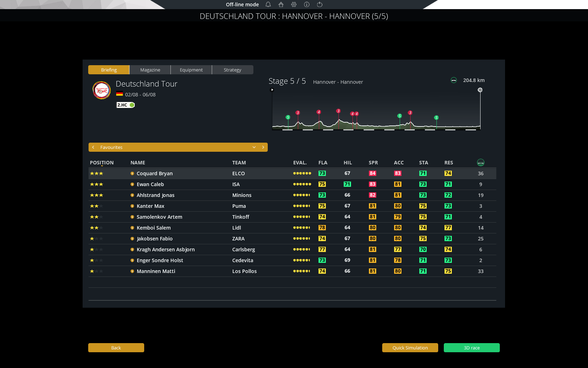588x368 pixels.
Task: Sort riders by ACC rating
Action: 399,163
